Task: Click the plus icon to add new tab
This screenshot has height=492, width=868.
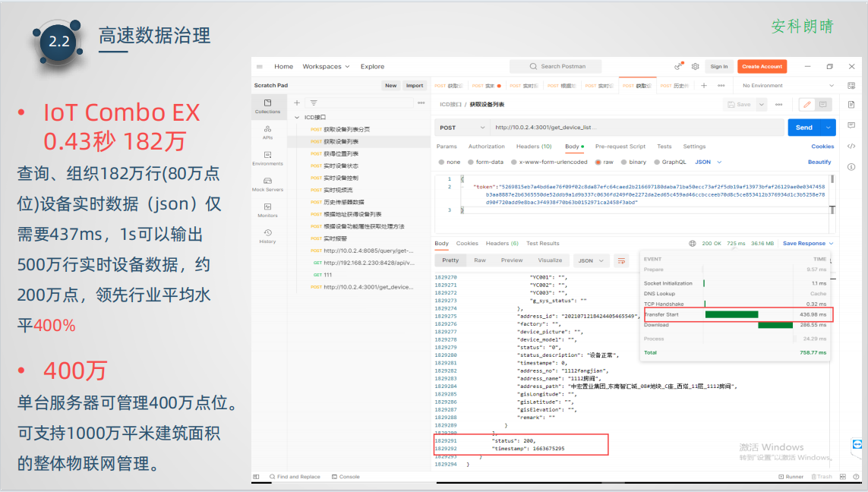Action: 704,86
